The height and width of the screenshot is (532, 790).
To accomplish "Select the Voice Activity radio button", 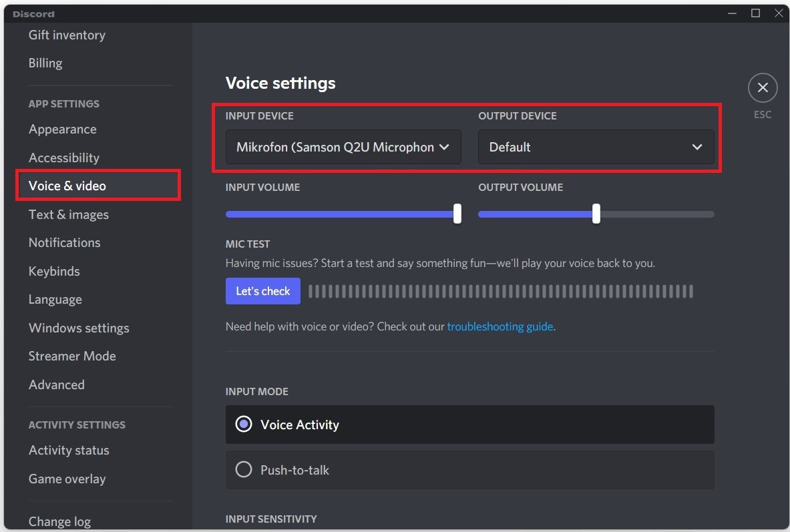I will [244, 425].
